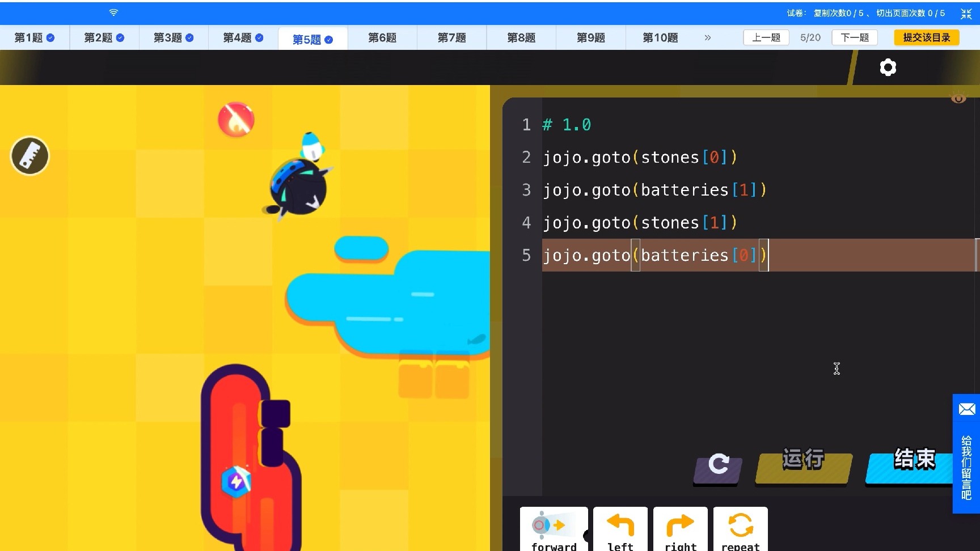Viewport: 980px width, 551px height.
Task: Click the 运行 run button
Action: coord(802,460)
